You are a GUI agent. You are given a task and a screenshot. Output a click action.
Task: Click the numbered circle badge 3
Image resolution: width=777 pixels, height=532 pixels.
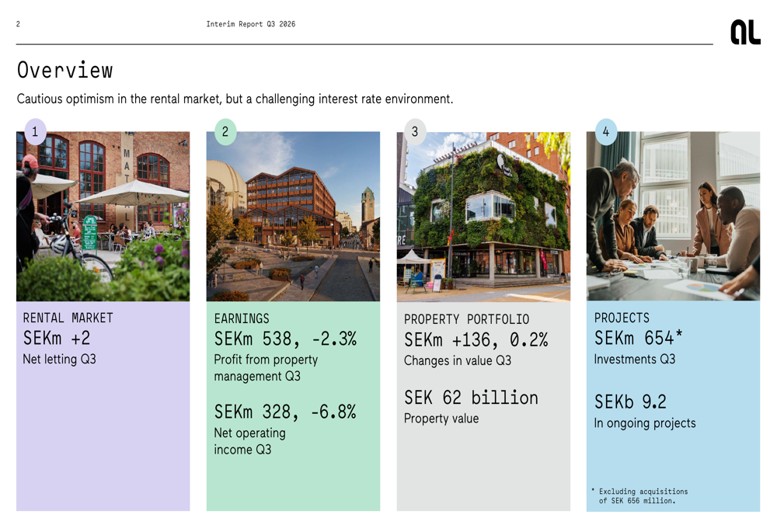[x=415, y=132]
